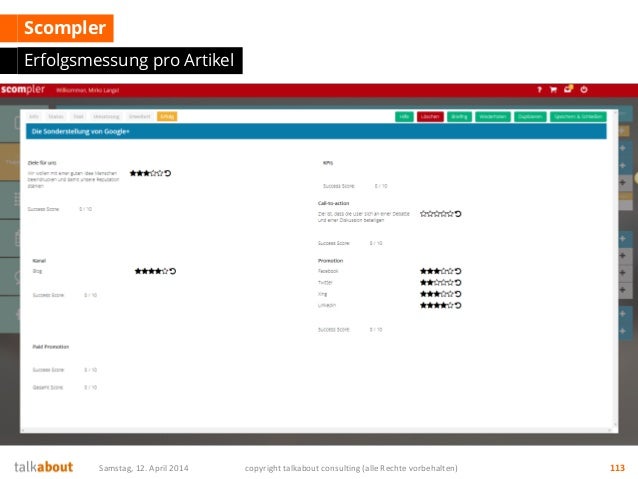
Task: Set Xing rating to five stars
Action: click(450, 294)
